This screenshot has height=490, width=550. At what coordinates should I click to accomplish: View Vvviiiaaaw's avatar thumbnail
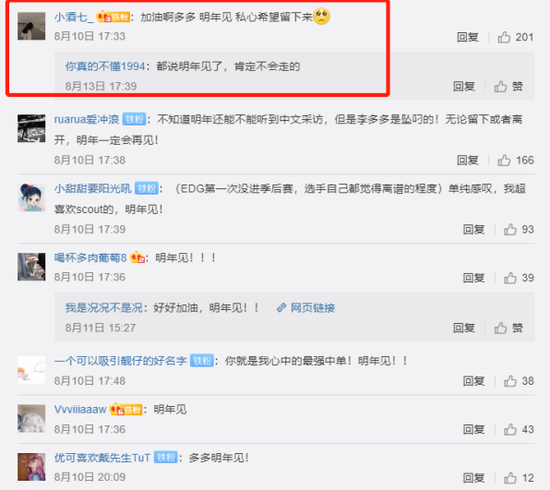(32, 418)
